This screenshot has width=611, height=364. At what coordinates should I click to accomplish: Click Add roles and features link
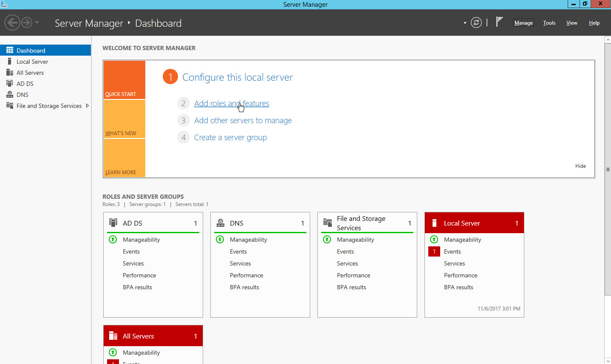point(231,104)
